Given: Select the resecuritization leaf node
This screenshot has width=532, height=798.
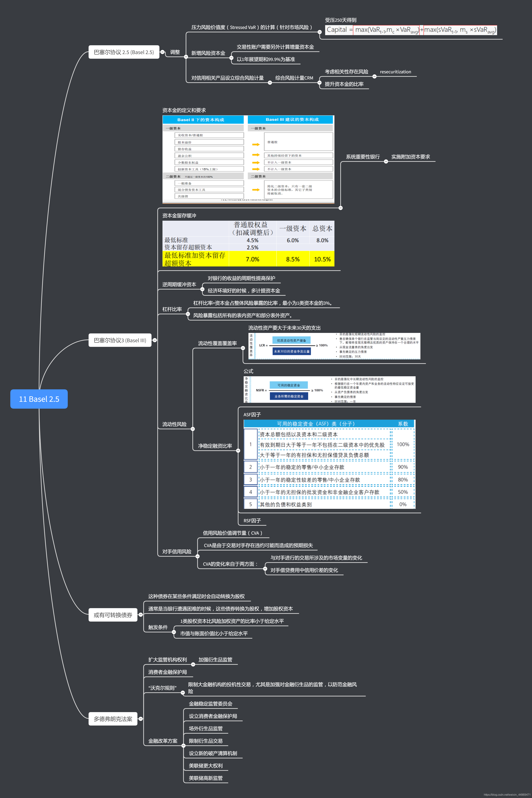Looking at the screenshot, I should tap(395, 72).
